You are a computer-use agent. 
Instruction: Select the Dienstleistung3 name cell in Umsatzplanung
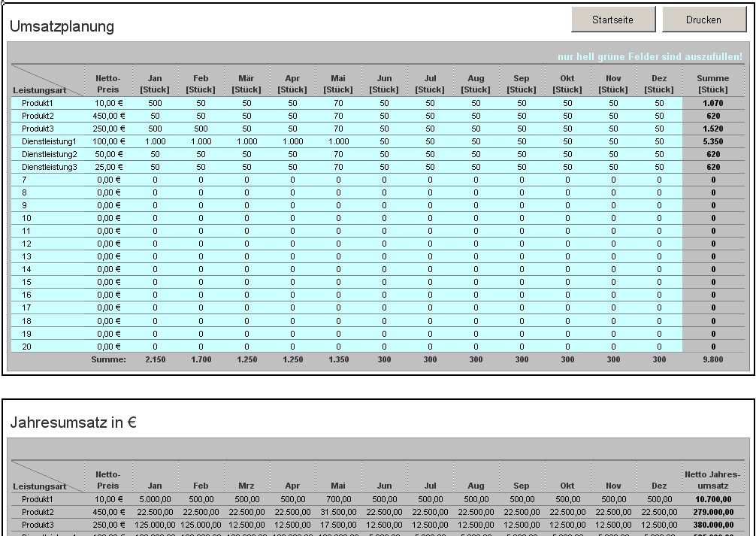[48, 167]
